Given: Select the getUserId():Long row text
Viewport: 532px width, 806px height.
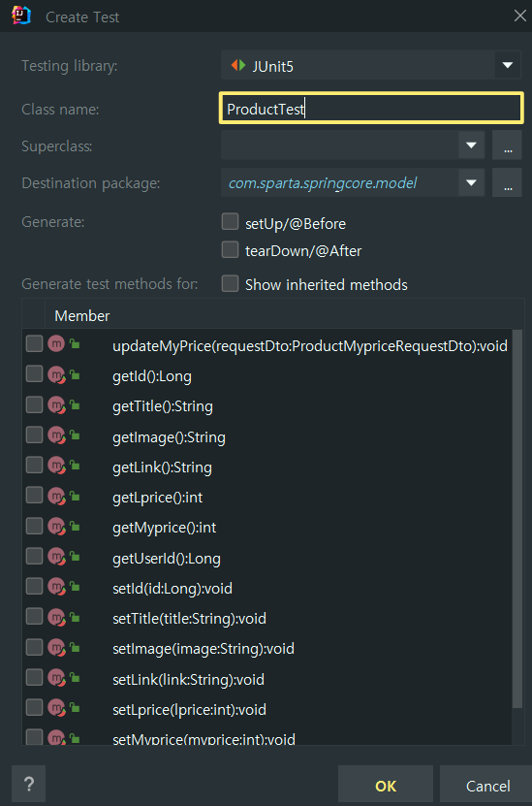Looking at the screenshot, I should click(x=167, y=559).
